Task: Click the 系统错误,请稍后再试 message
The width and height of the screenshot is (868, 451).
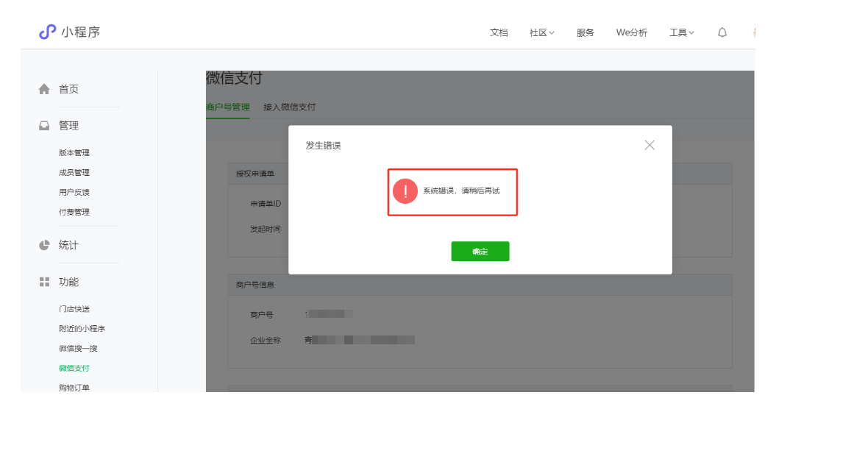Action: coord(461,191)
